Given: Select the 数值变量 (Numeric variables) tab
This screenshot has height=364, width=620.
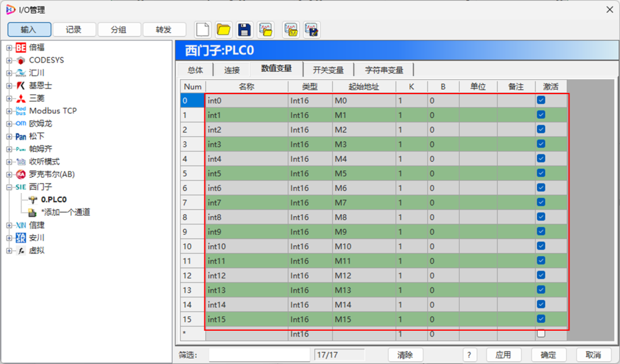Looking at the screenshot, I should pos(276,69).
